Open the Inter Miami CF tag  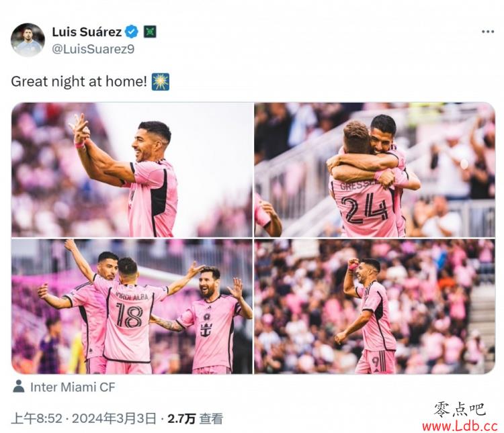(x=73, y=387)
